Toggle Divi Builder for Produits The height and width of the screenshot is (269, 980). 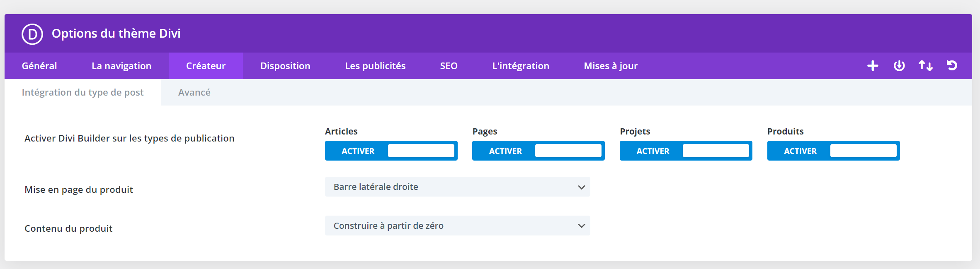pyautogui.click(x=834, y=151)
